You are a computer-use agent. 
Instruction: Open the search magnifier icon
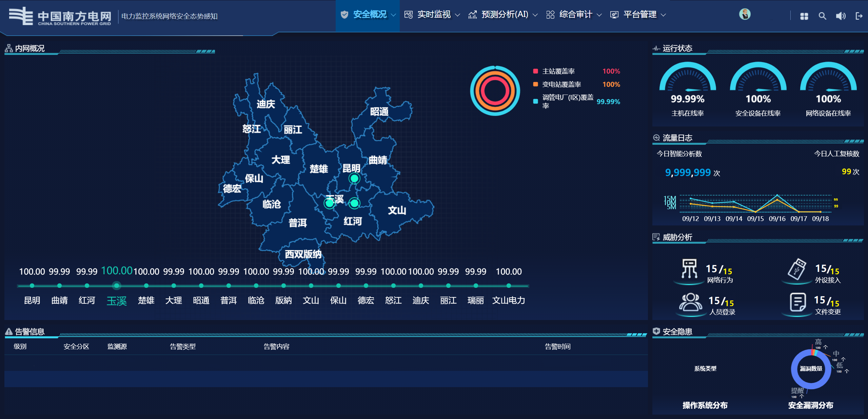[822, 16]
